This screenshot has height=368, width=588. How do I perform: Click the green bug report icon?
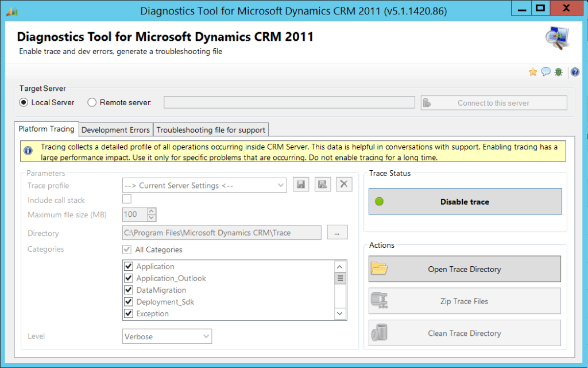coord(558,72)
